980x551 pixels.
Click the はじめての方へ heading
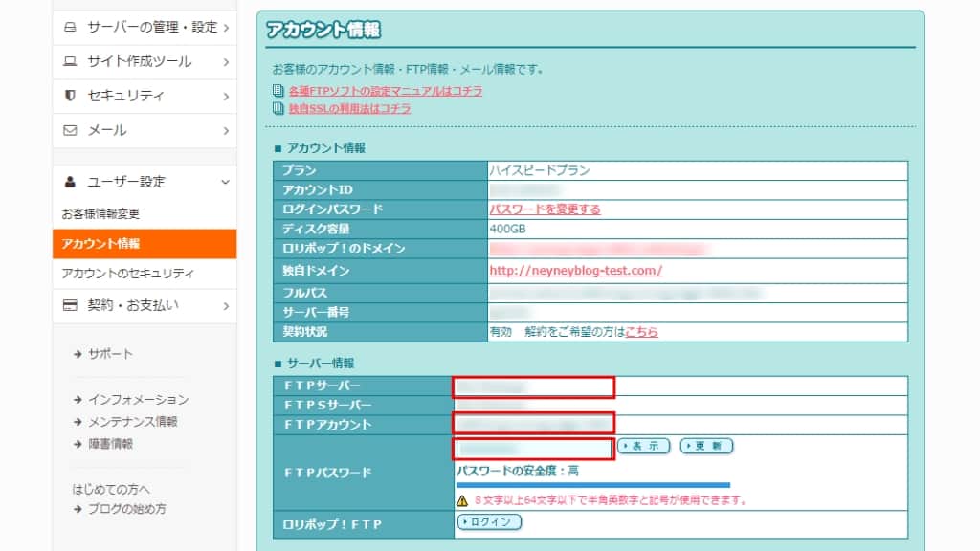(x=111, y=489)
